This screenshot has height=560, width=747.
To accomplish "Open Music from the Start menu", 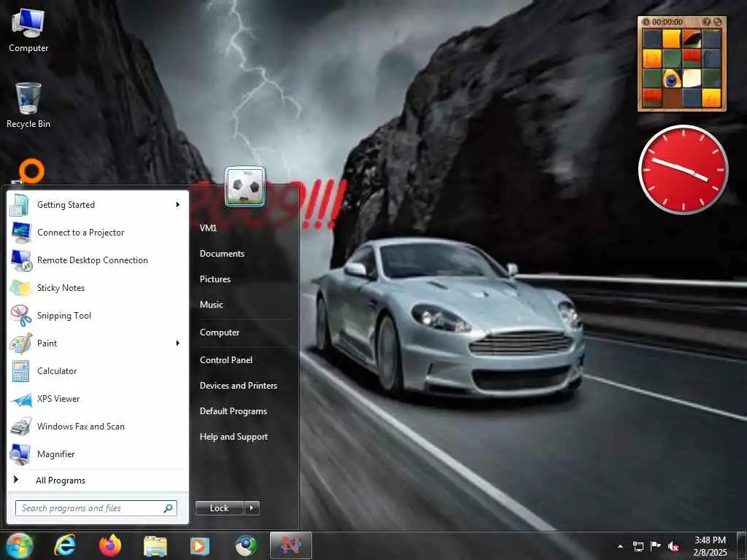I will coord(212,305).
